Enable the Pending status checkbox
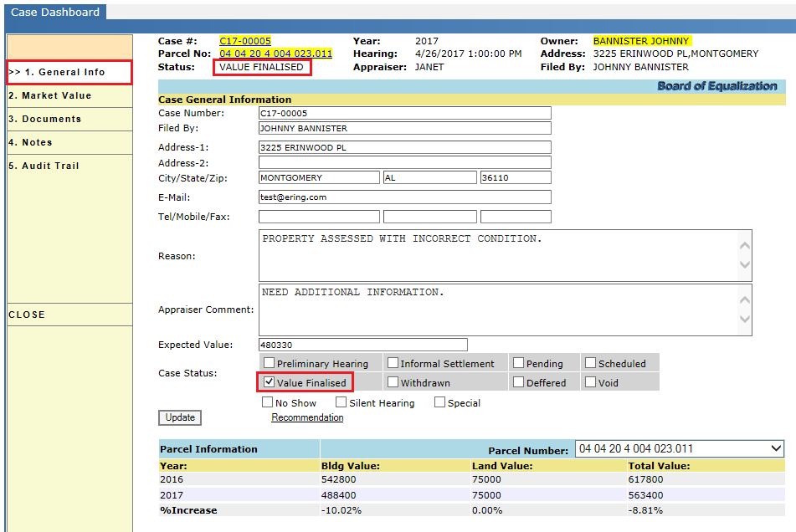Viewport: 796px width, 532px height. point(518,363)
